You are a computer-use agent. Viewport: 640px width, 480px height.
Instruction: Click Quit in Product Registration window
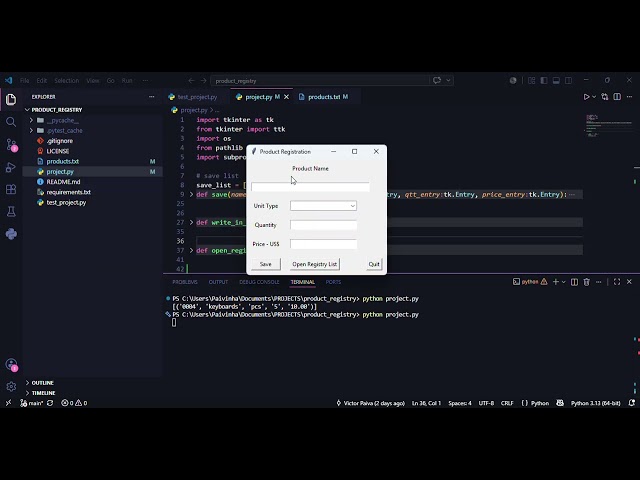[x=374, y=264]
